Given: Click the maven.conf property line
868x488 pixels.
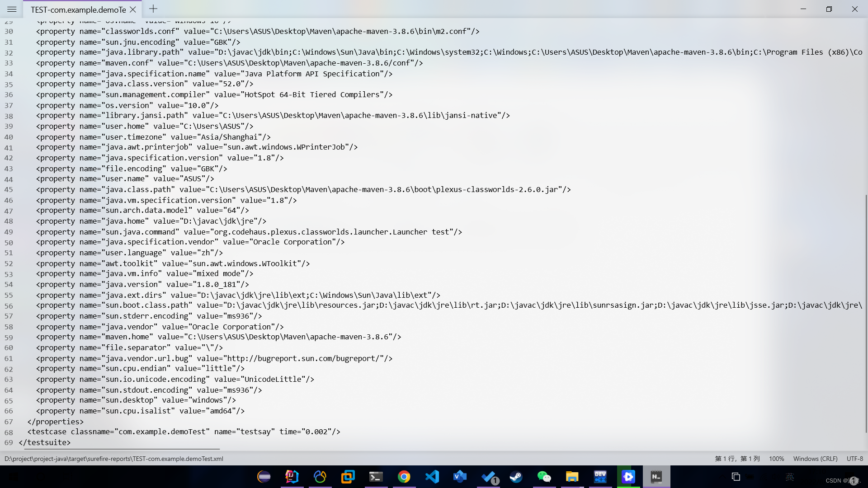Looking at the screenshot, I should (x=229, y=63).
